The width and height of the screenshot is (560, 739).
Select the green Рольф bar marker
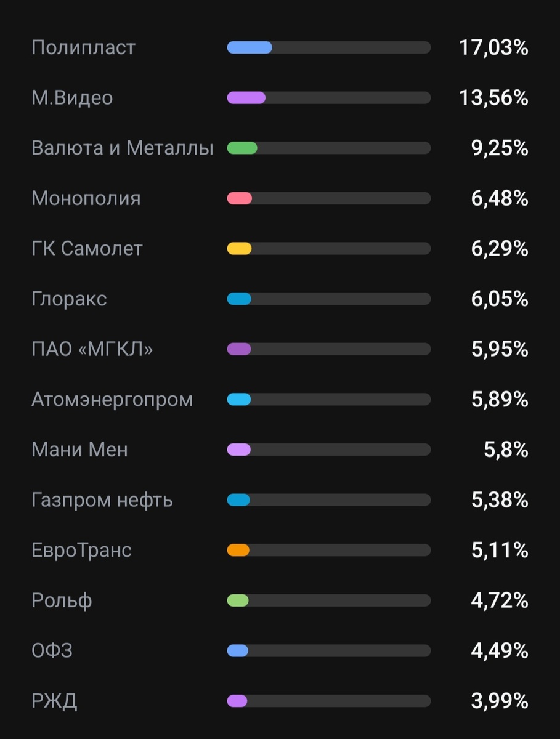[x=238, y=600]
